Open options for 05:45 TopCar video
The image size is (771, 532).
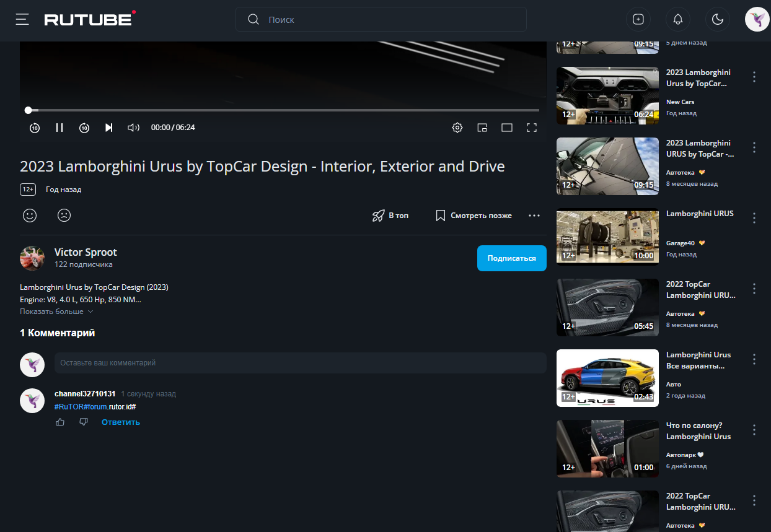pos(754,289)
